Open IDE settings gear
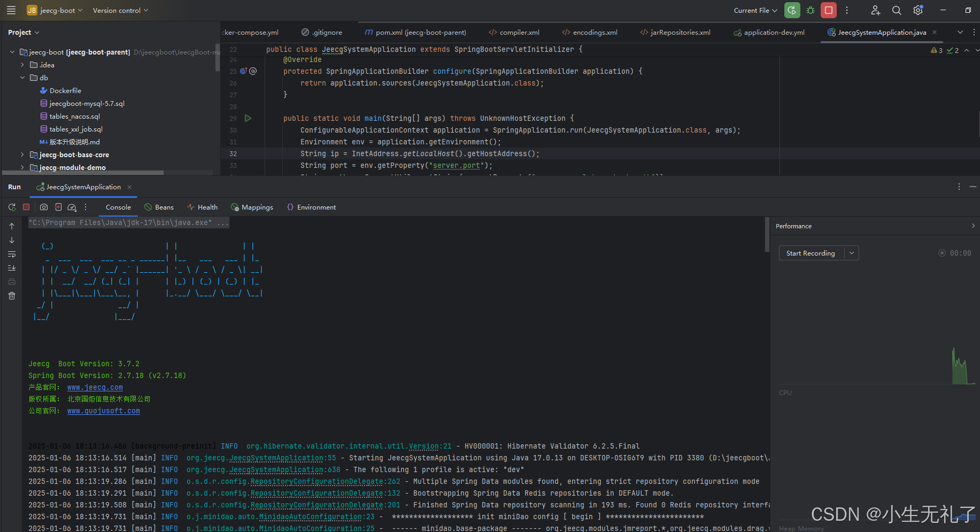Viewport: 980px width, 532px height. pyautogui.click(x=918, y=10)
